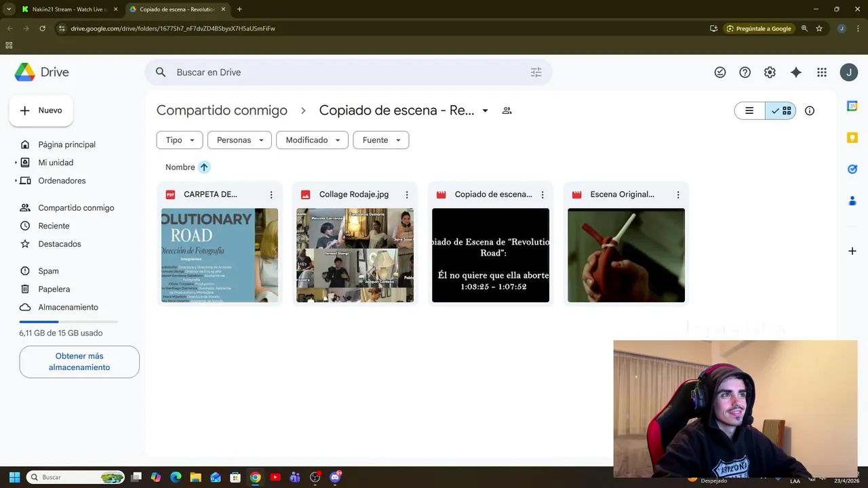Screen dimensions: 868x488
Task: Switch to Nakiin21 Stream browser tab
Action: click(x=70, y=9)
